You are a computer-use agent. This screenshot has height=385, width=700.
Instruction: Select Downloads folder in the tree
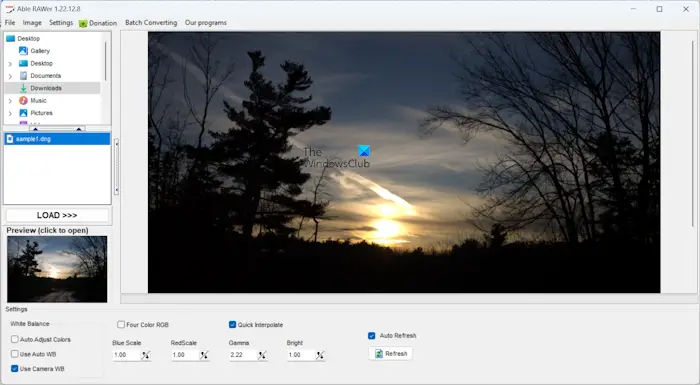[46, 88]
